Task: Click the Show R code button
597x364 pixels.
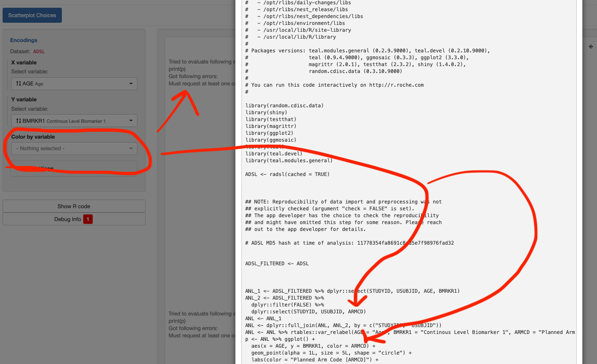Action: click(74, 206)
